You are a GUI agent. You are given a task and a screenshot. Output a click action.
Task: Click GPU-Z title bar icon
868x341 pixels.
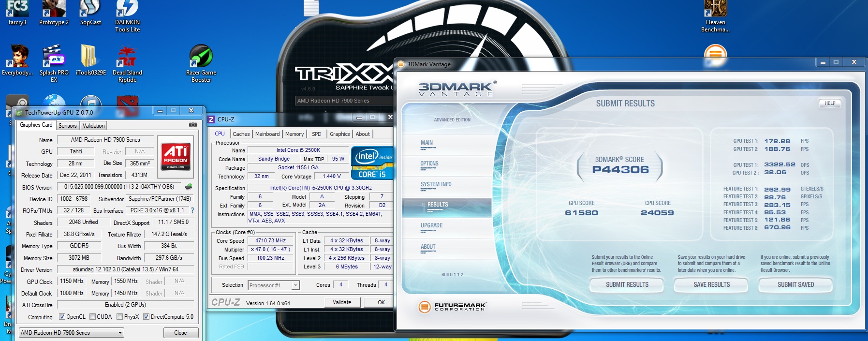pyautogui.click(x=19, y=113)
